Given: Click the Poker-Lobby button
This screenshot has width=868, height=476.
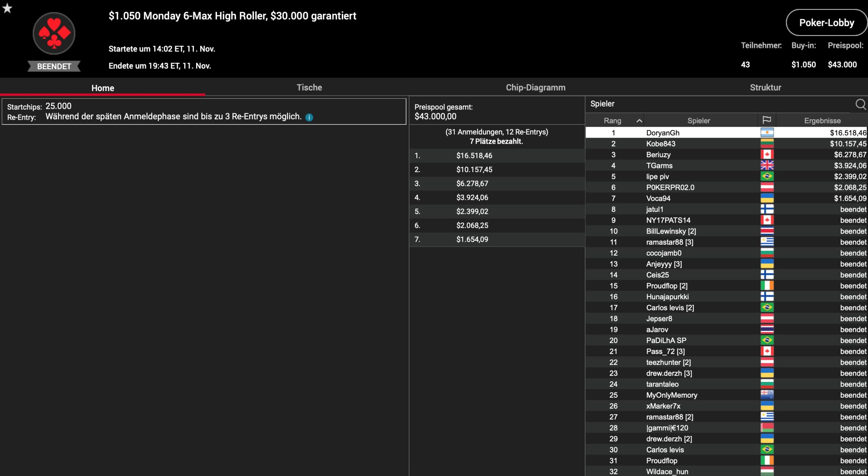Looking at the screenshot, I should coord(826,23).
